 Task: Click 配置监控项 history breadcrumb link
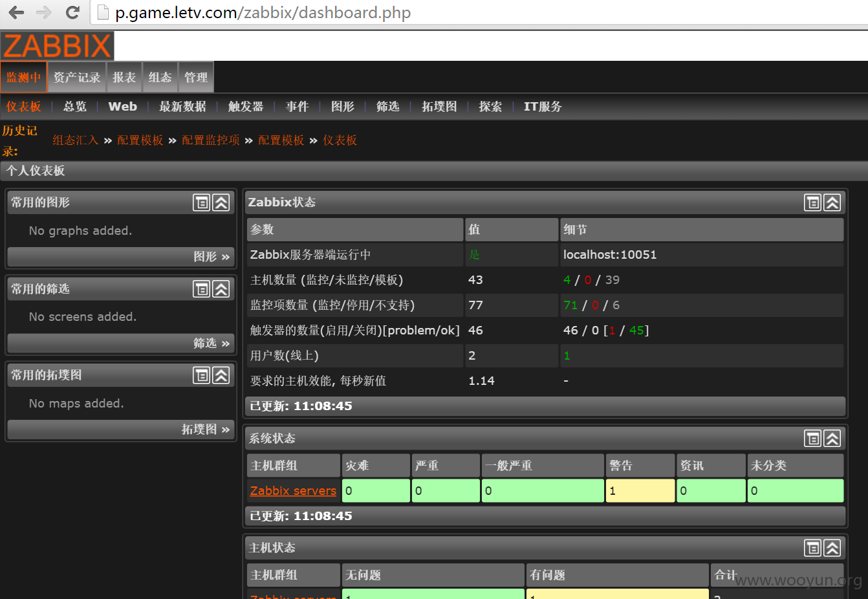211,140
